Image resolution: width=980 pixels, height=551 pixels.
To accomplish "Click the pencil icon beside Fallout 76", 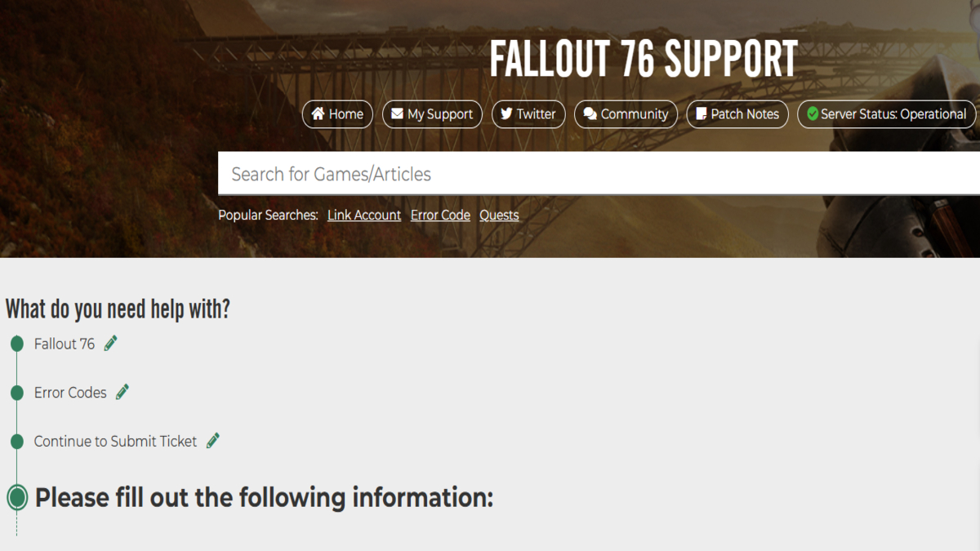I will pos(111,344).
